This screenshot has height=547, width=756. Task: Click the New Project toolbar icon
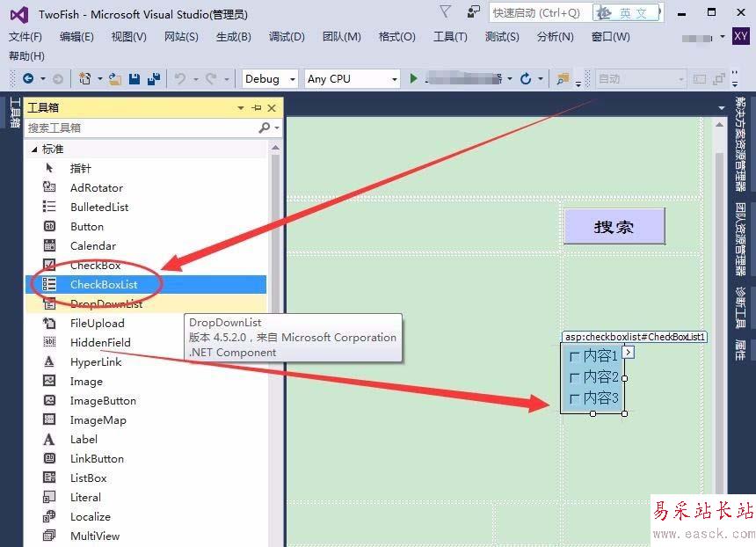coord(85,78)
